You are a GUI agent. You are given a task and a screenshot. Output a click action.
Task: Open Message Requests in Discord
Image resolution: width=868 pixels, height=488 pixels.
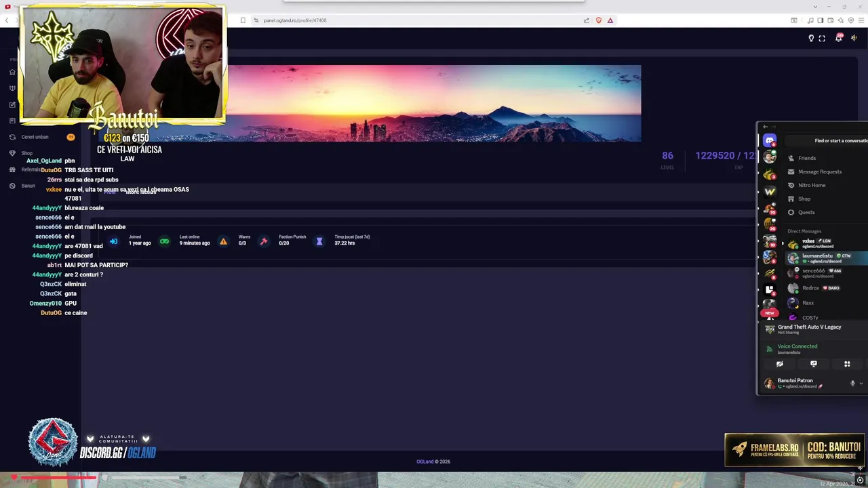819,171
